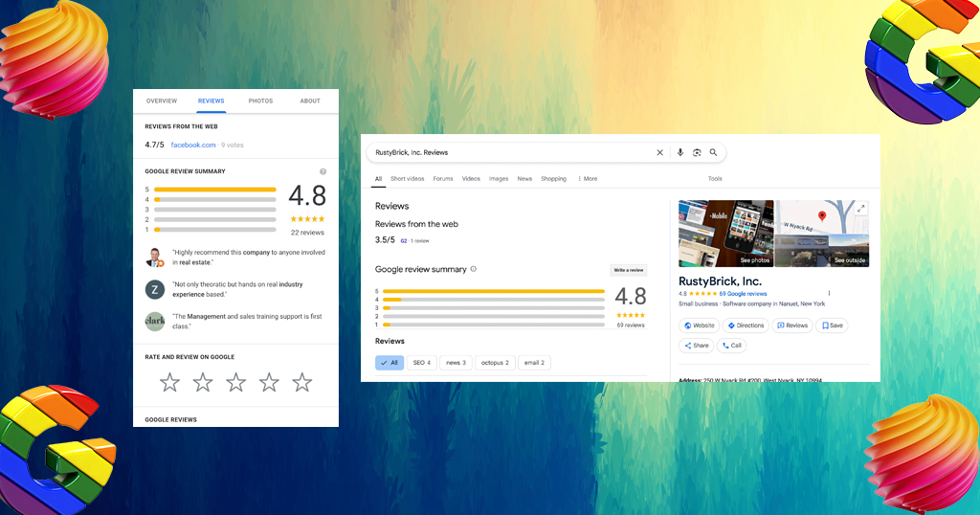Open the search Tools options
The height and width of the screenshot is (515, 980).
click(715, 179)
